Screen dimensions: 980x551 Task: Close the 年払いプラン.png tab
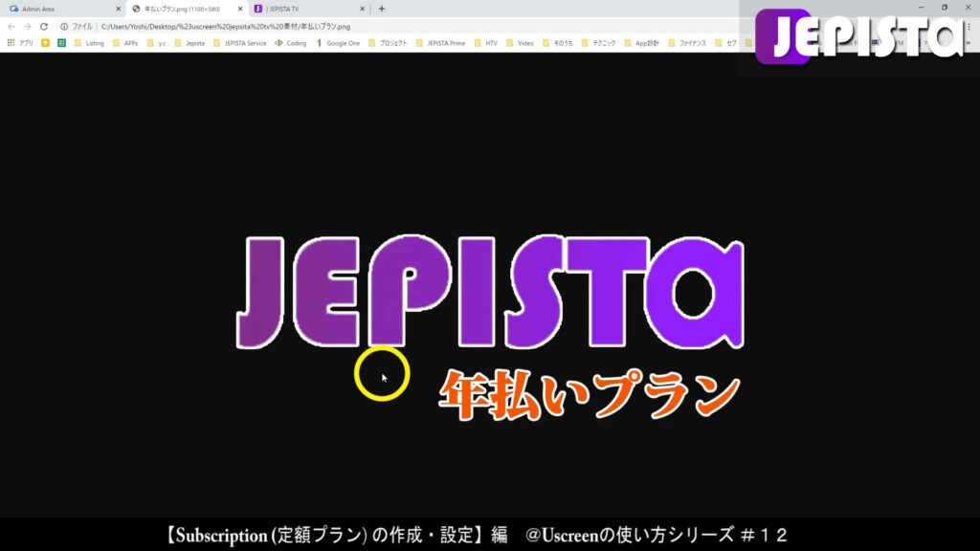pyautogui.click(x=240, y=9)
